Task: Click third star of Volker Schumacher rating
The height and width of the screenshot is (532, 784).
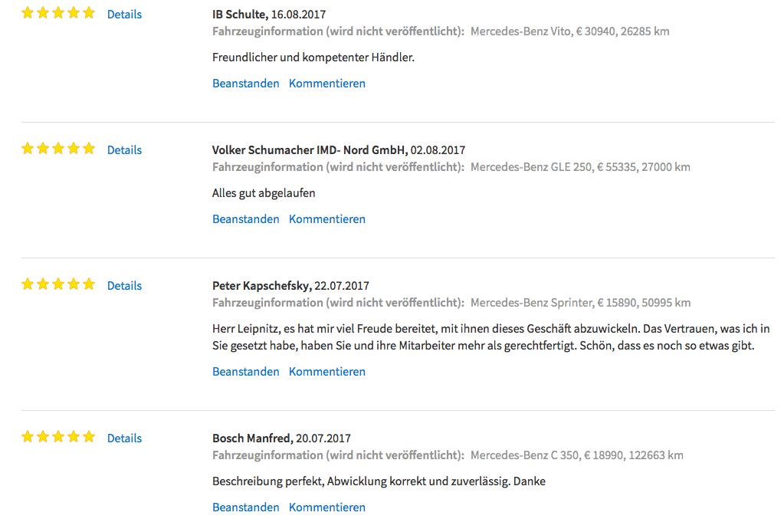Action: [58, 149]
